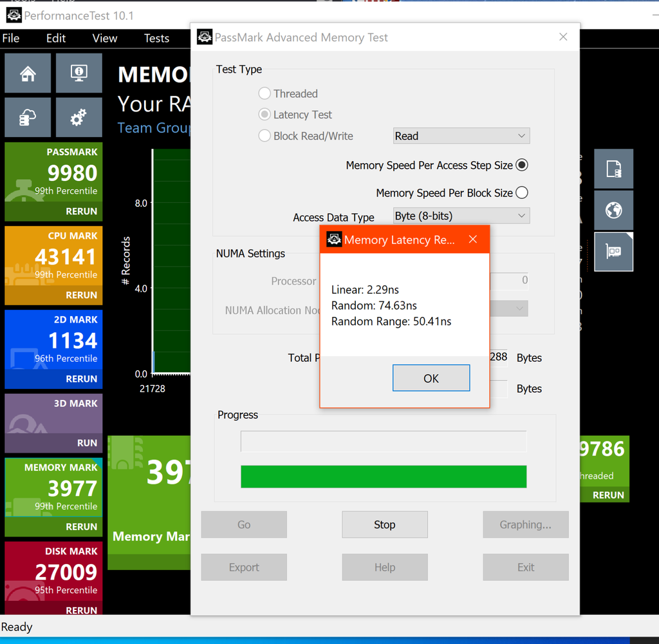Open the Memory Mark 3977 score tile
This screenshot has height=644, width=659.
tap(53, 488)
